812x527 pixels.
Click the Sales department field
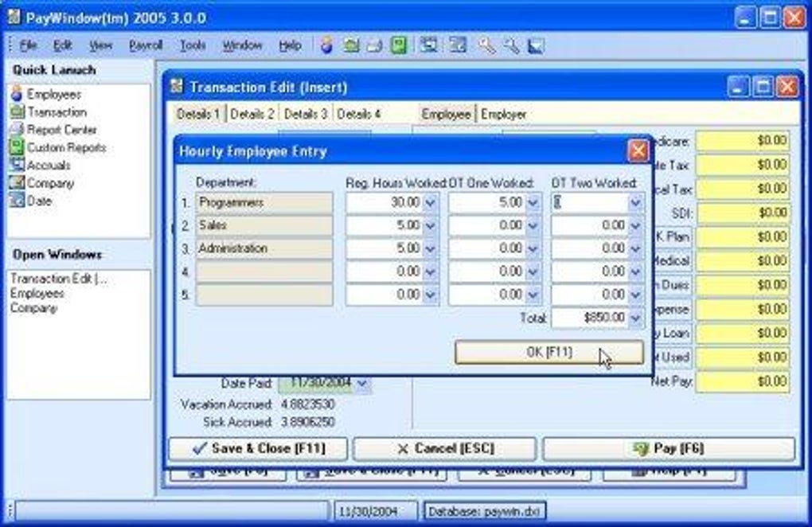[264, 225]
